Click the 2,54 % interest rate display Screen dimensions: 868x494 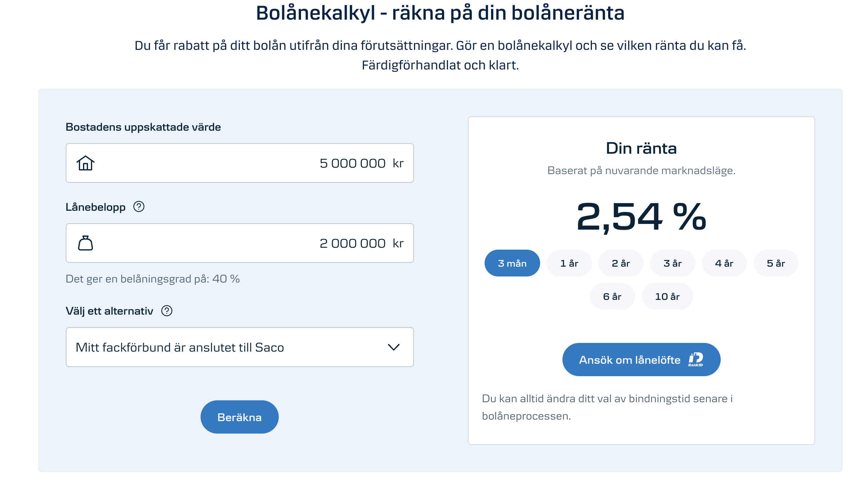pos(641,217)
